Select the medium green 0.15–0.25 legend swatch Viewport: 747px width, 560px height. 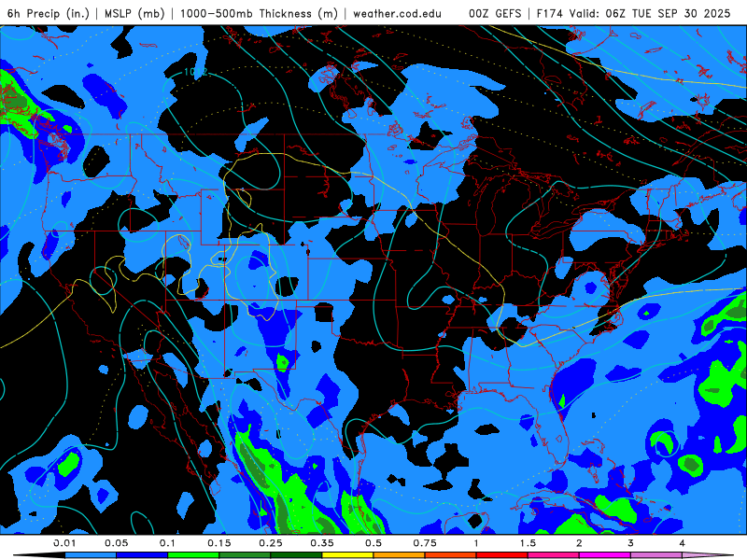pos(245,555)
